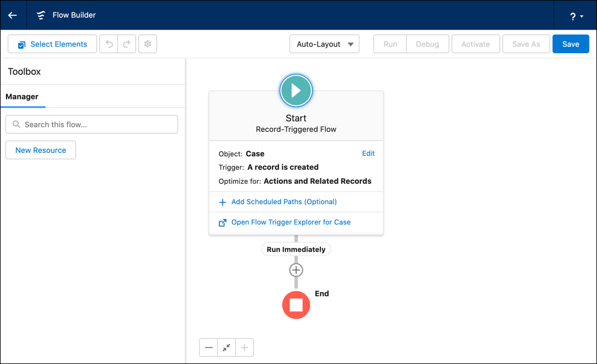Select the End stop element
The image size is (597, 364).
[x=296, y=305]
